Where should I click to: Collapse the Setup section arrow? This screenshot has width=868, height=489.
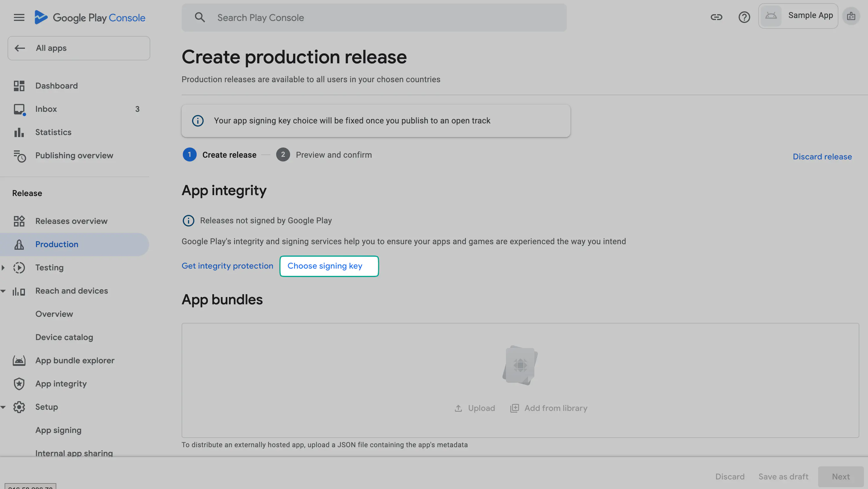(3, 407)
